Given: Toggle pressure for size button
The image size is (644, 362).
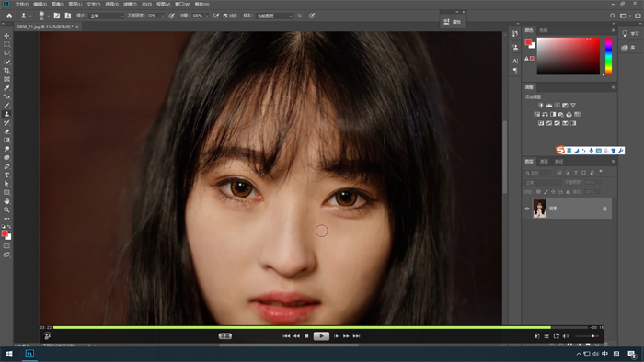Looking at the screenshot, I should (312, 16).
